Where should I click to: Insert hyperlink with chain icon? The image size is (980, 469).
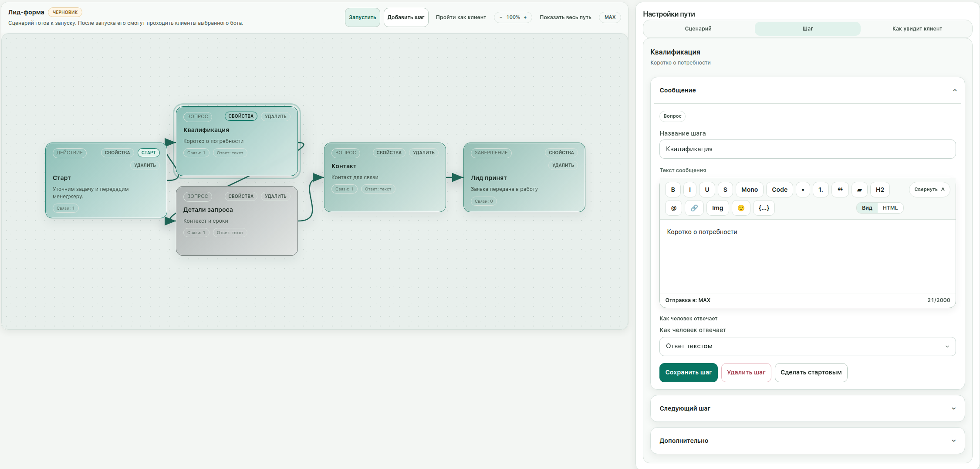pos(694,208)
